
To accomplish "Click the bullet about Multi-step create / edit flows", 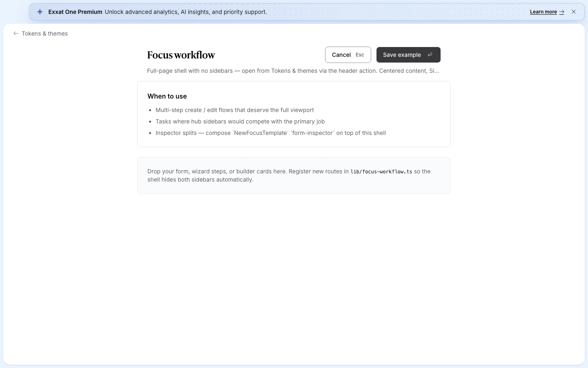I will tap(235, 110).
